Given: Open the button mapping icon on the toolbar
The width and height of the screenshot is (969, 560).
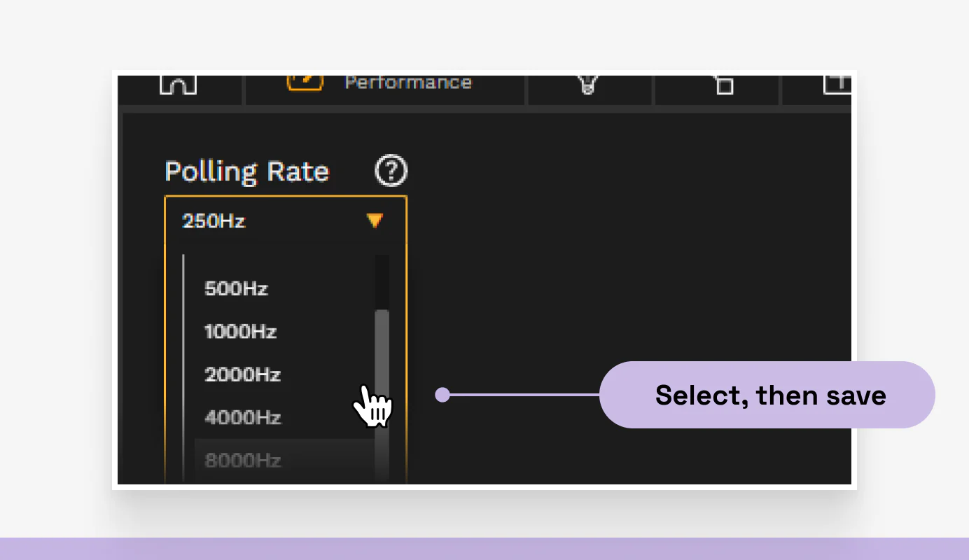Looking at the screenshot, I should pos(179,84).
